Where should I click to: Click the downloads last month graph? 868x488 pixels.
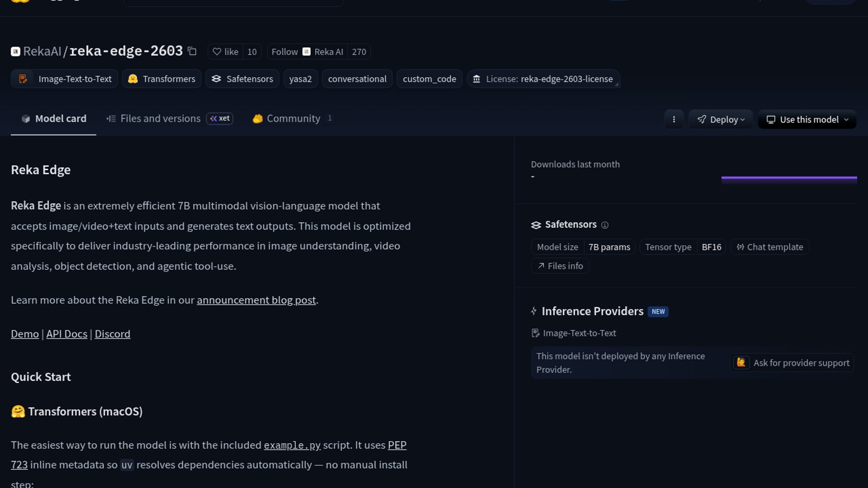[x=789, y=178]
